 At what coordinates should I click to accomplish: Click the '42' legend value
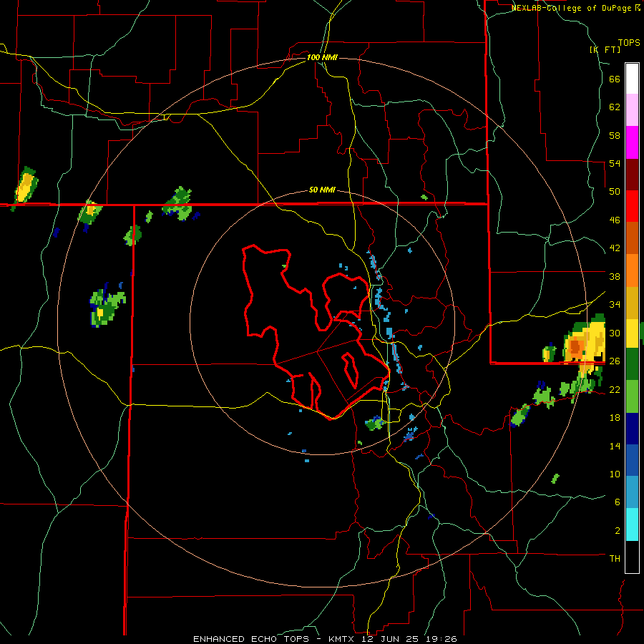tap(615, 248)
